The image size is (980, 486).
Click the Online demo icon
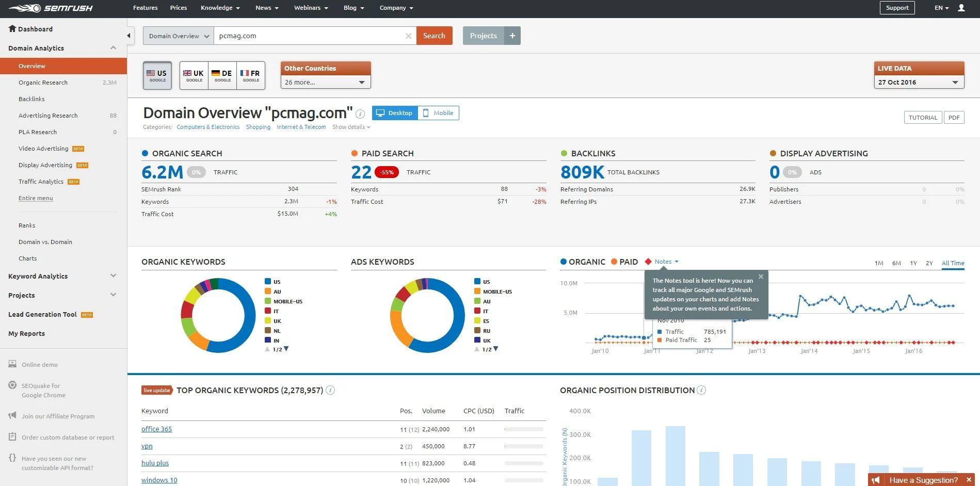click(x=11, y=364)
